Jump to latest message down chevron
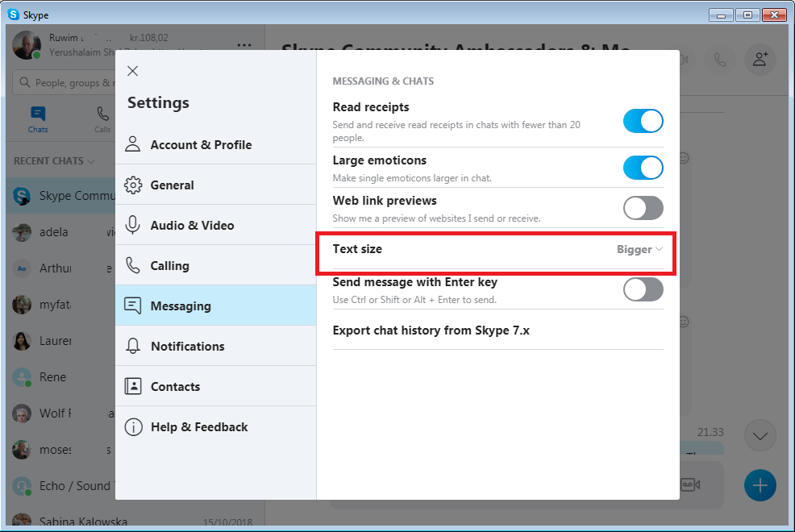 point(760,435)
